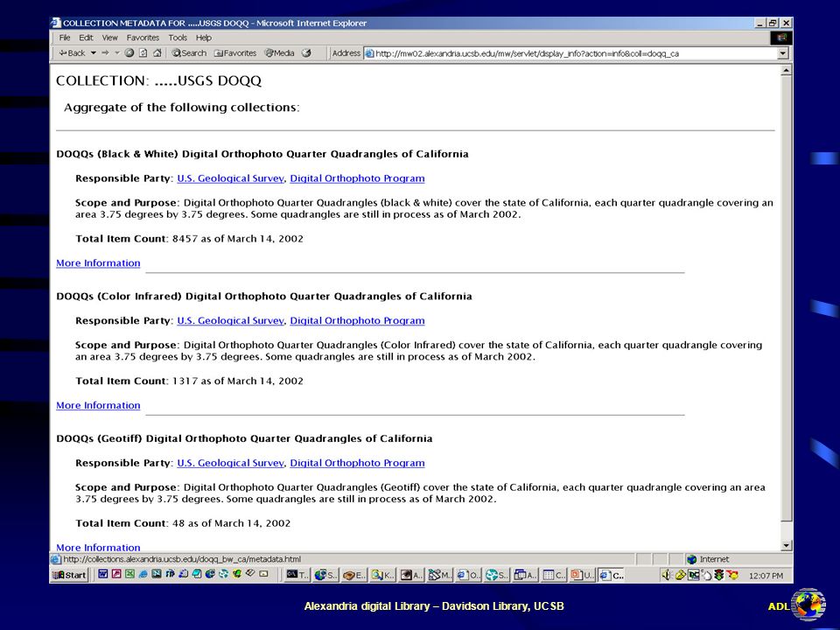Click the status bar URL collections.alexandria.ucsb.edu
The width and height of the screenshot is (840, 630).
pyautogui.click(x=182, y=559)
